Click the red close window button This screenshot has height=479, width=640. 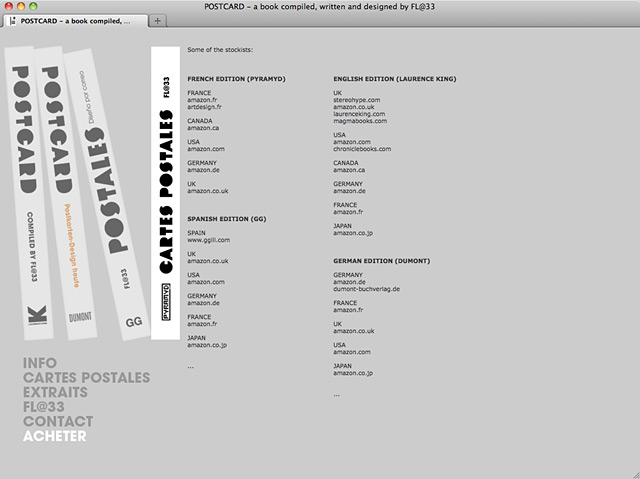[x=9, y=6]
